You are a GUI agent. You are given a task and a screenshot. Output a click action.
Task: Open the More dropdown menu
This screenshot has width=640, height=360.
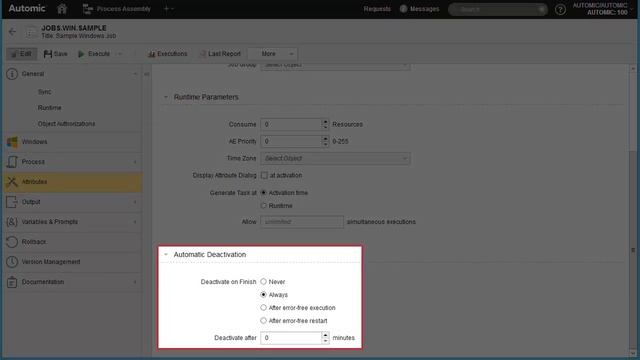click(x=273, y=54)
